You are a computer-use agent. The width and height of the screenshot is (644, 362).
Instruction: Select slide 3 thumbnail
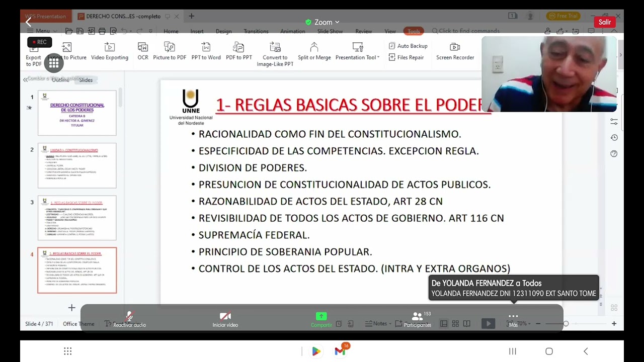pos(77,218)
